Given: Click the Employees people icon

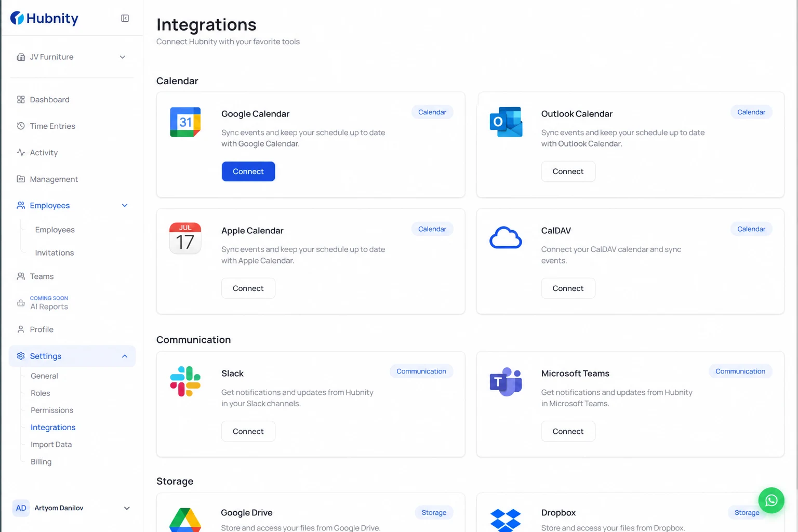Looking at the screenshot, I should pyautogui.click(x=21, y=206).
